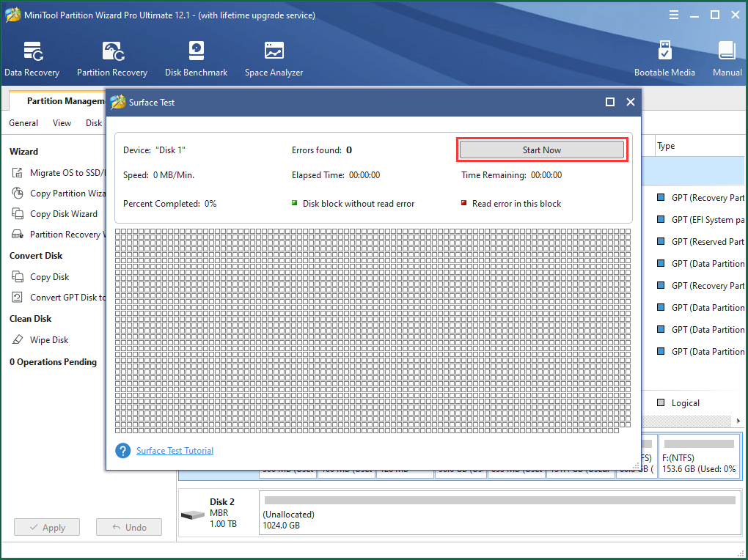Close the Surface Test dialog
Viewport: 748px width, 560px height.
[x=630, y=102]
